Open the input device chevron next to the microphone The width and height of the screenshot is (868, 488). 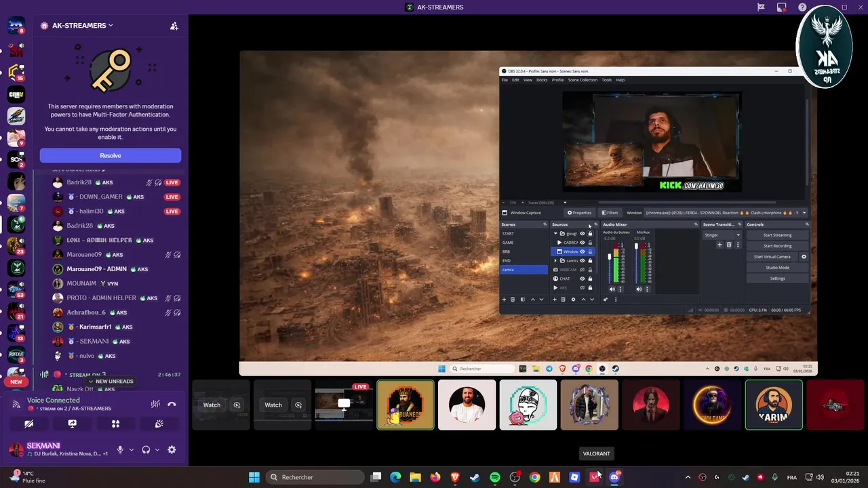[132, 449]
